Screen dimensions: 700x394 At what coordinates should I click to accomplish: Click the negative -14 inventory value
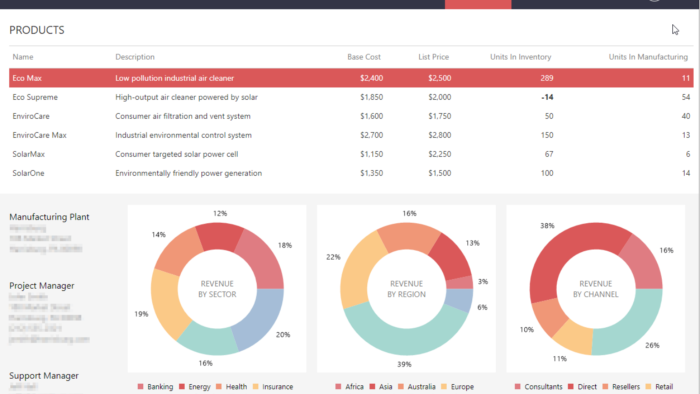[547, 97]
